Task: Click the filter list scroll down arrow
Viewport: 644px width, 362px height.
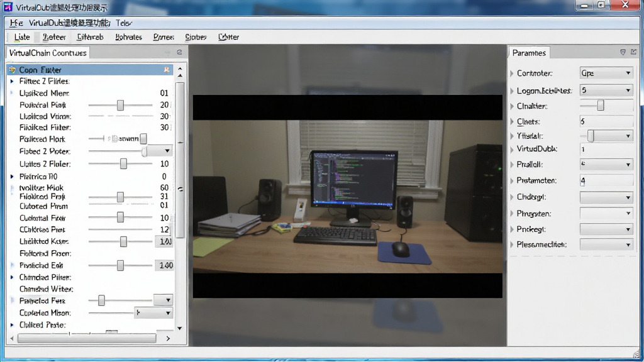Action: tap(179, 328)
